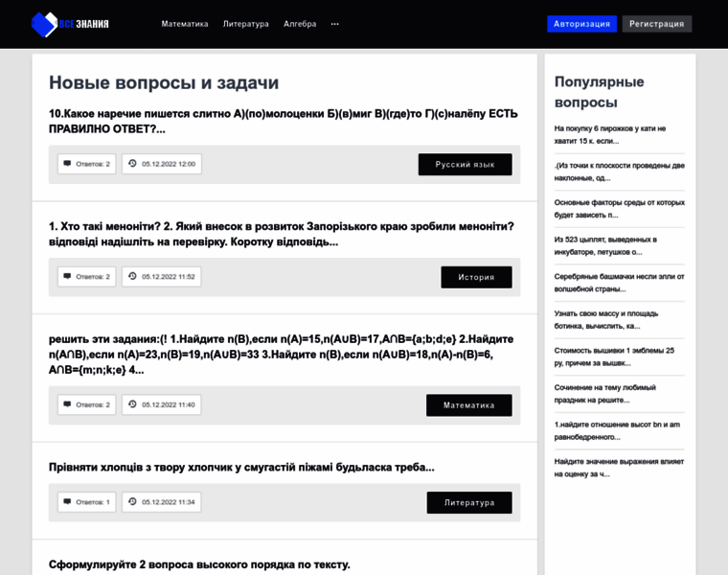Open popular question Из 523 цыплят
728x575 pixels.
(x=605, y=245)
